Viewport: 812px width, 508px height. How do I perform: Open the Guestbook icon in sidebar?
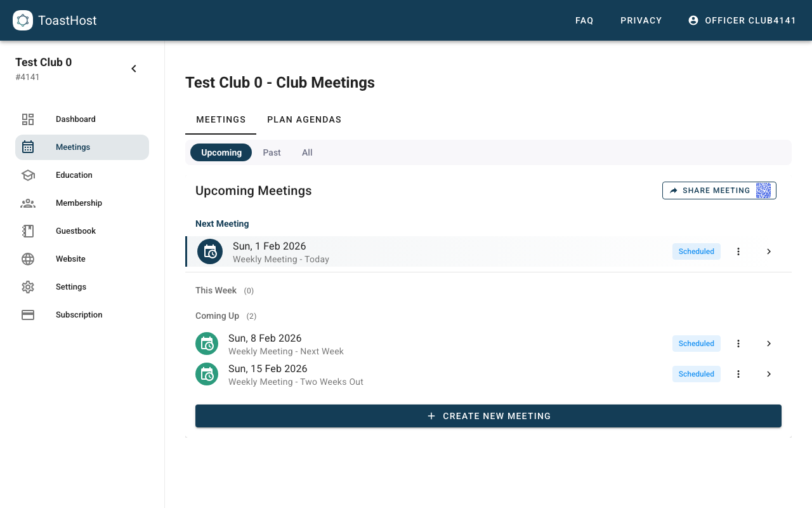(28, 231)
